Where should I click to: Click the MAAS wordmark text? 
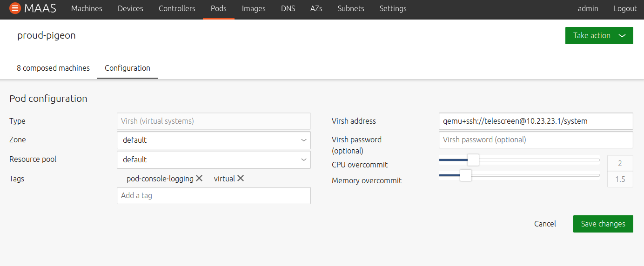[41, 8]
